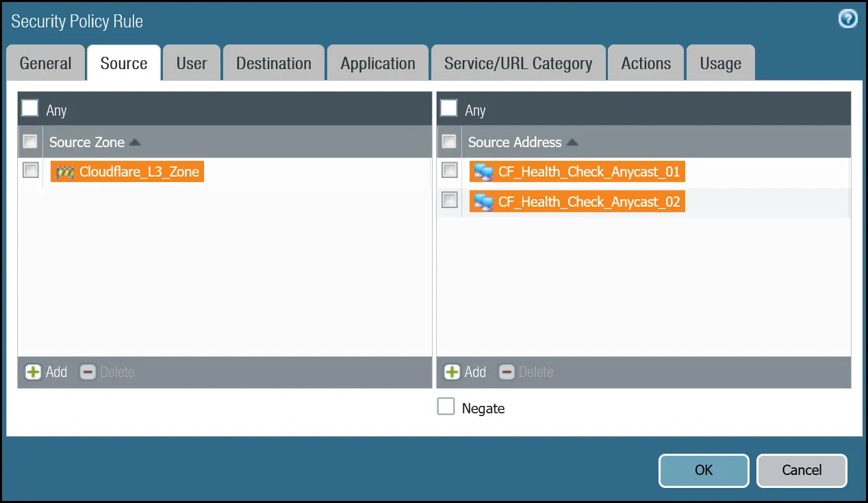Screen dimensions: 868x503
Task: Enable the Negate checkbox
Action: 446,407
